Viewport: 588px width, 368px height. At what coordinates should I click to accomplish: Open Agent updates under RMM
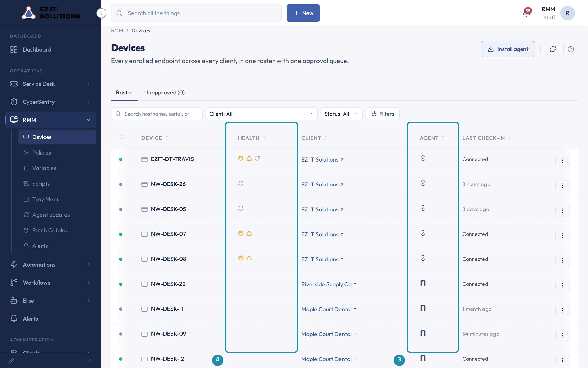pos(57,215)
